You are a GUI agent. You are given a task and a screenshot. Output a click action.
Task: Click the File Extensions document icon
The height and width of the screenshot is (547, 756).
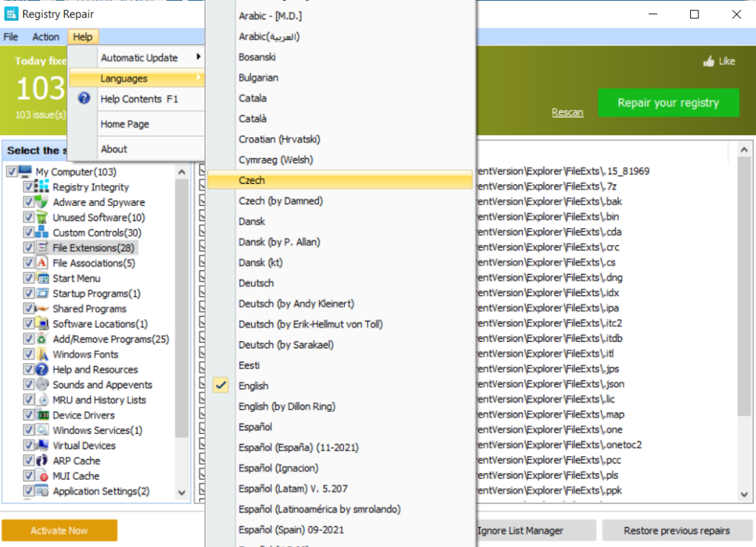click(x=42, y=248)
